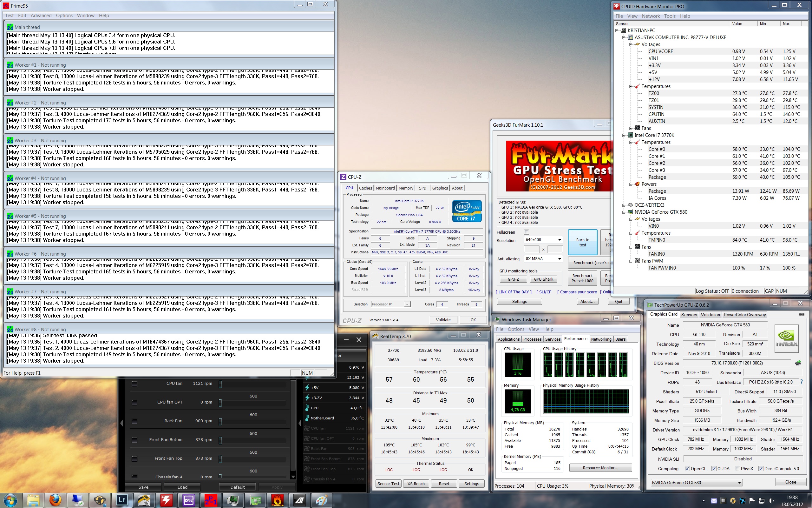The height and width of the screenshot is (508, 812).
Task: Open Action Center flag tray icon
Action: coord(752,501)
